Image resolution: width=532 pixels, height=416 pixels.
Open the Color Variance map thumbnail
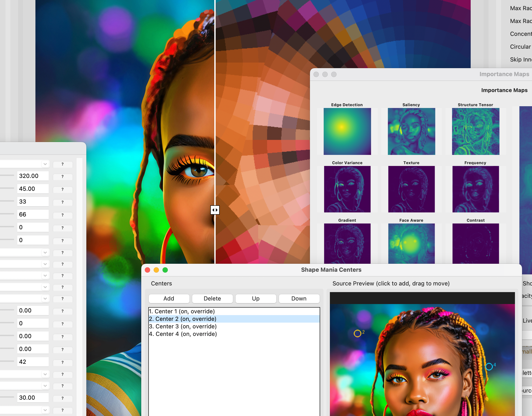[347, 189]
